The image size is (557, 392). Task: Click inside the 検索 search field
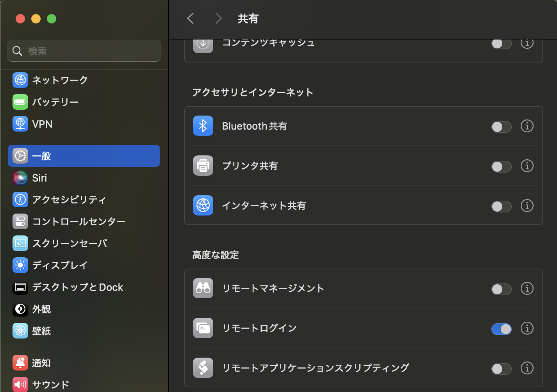84,50
